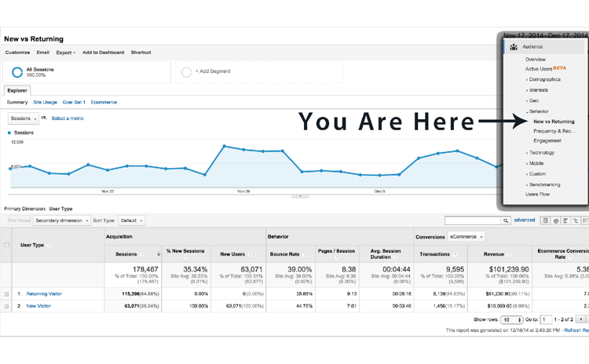Switch to the pie chart Percentage view
Viewport: 589px width, 364px height.
[555, 220]
